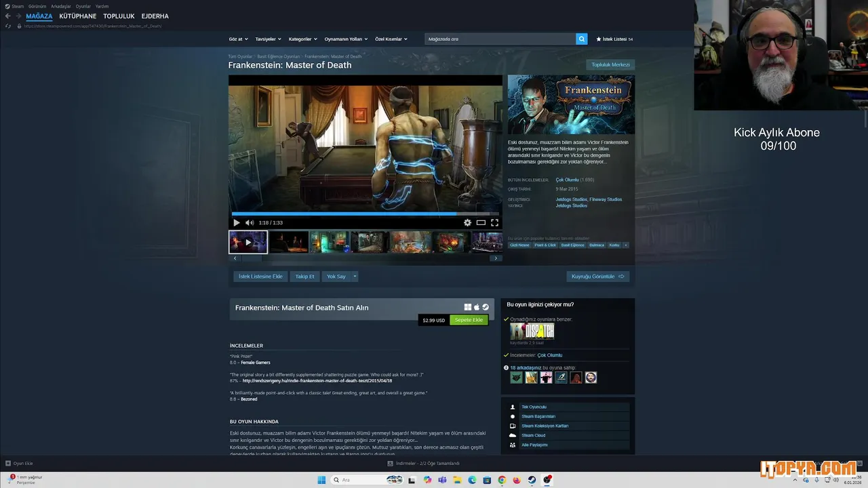
Task: Open the Arkadaşlar menu
Action: [x=61, y=6]
